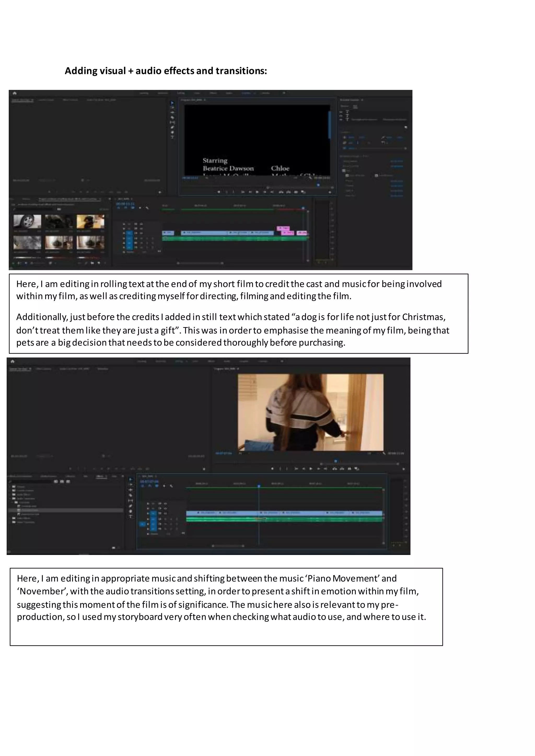Click the blue playhead marker on the lower timeline ruler

(x=259, y=486)
